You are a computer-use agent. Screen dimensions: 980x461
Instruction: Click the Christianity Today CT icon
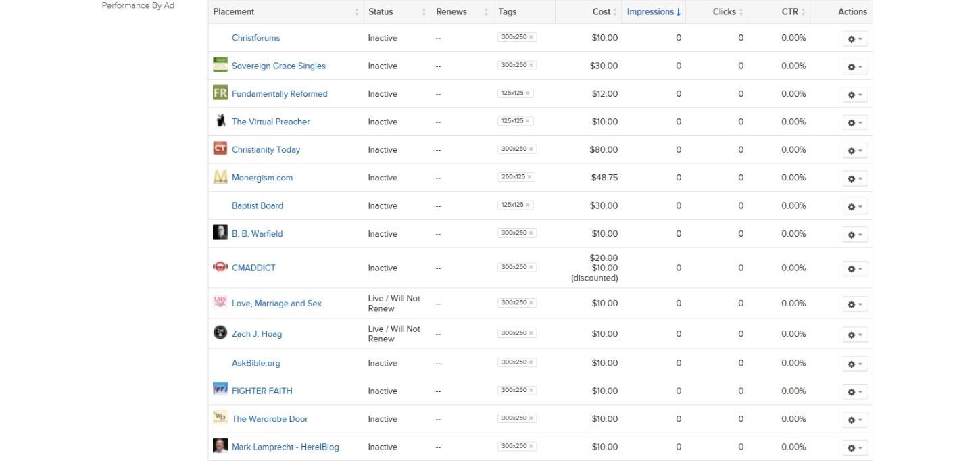coord(220,149)
